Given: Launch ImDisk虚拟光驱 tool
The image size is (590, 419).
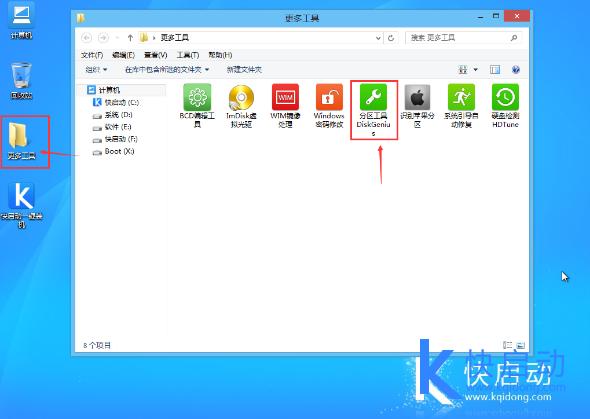Looking at the screenshot, I should coord(241,106).
